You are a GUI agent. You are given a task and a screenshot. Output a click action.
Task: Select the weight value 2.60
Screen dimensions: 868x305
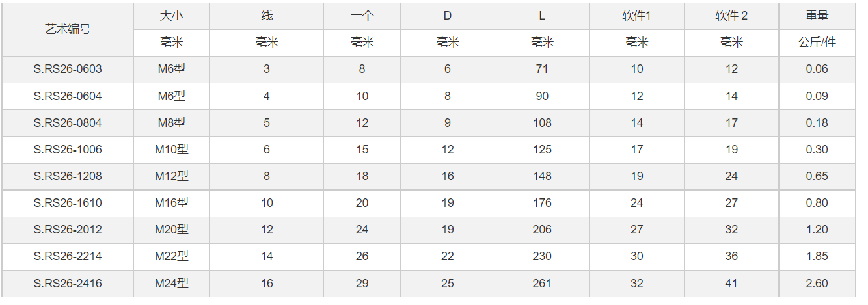(817, 284)
